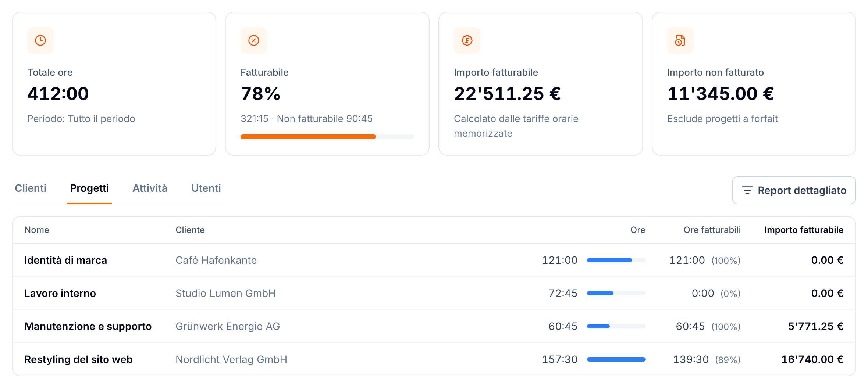868x388 pixels.
Task: Sort by the Ore column header
Action: pyautogui.click(x=638, y=230)
